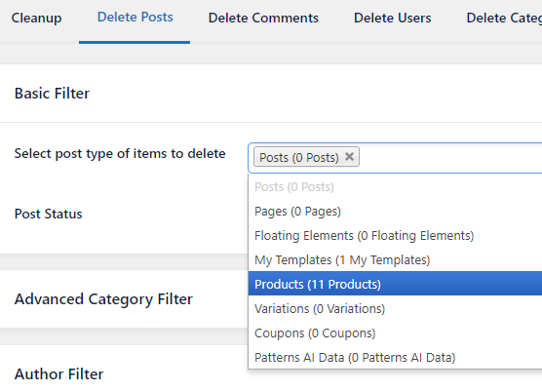This screenshot has height=392, width=542.
Task: Select Pages (0 Pages) from dropdown
Action: pyautogui.click(x=395, y=212)
